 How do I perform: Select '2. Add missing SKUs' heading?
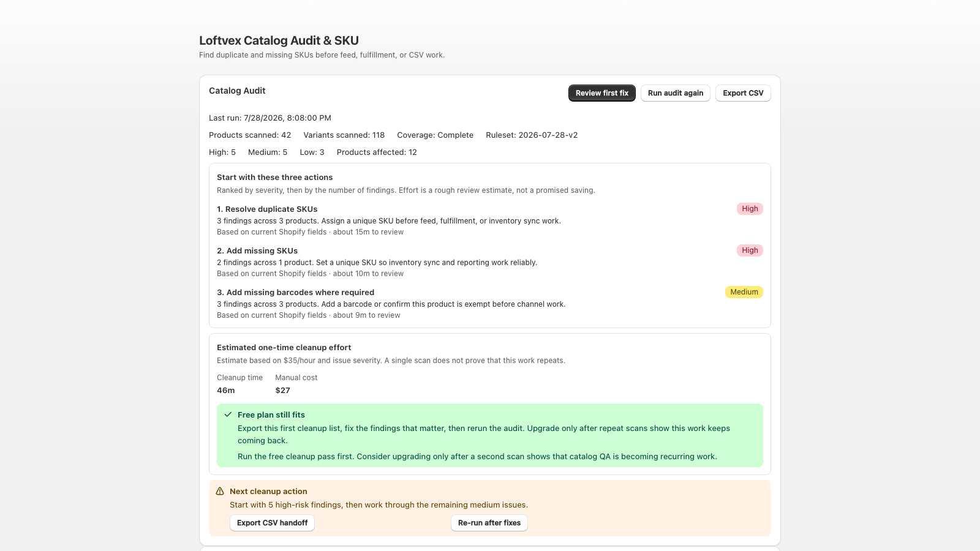(x=257, y=251)
